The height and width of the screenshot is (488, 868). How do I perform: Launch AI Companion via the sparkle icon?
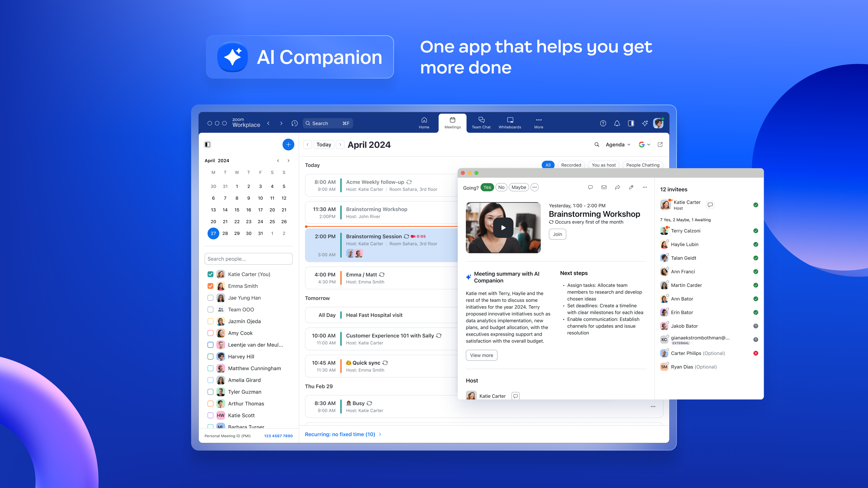(645, 123)
